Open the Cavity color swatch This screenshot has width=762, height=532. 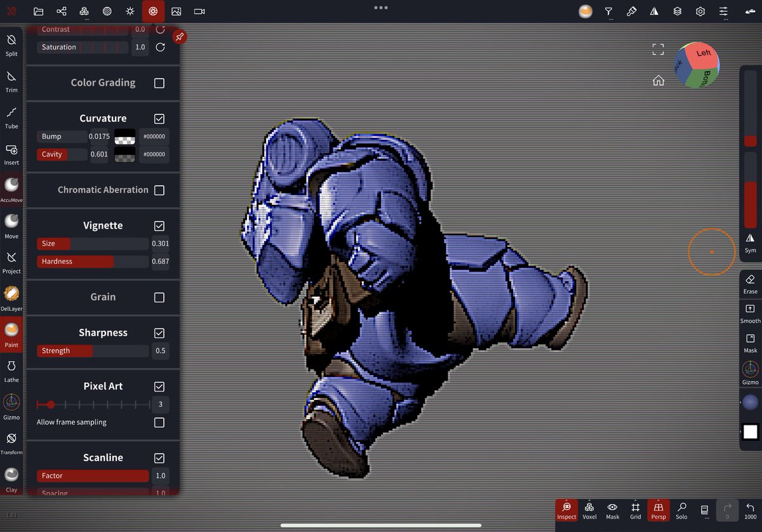click(x=124, y=154)
